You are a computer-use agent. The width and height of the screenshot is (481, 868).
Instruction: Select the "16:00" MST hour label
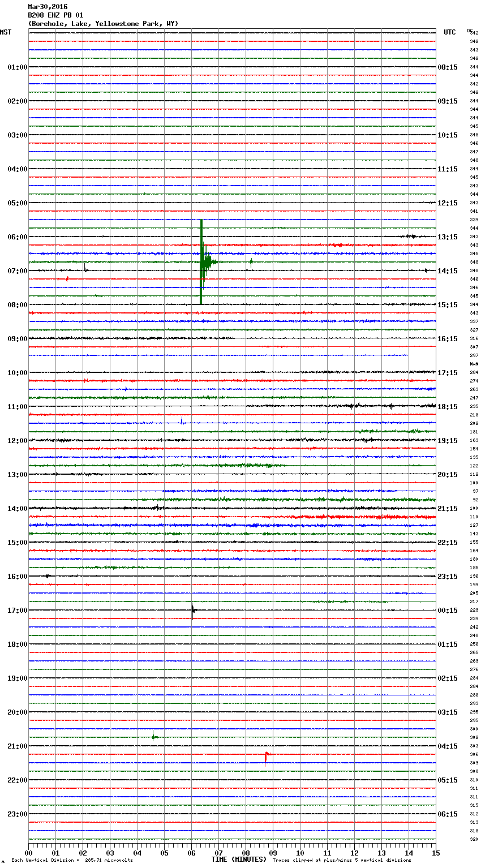(18, 577)
